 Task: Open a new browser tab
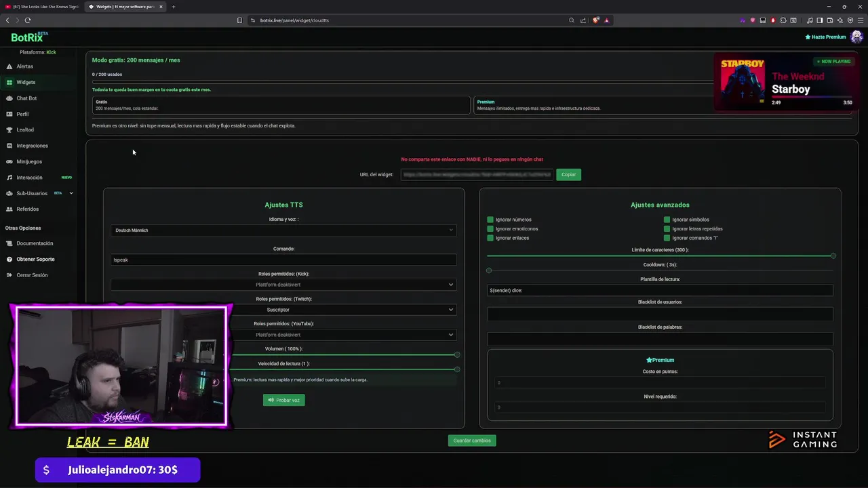[x=173, y=7]
